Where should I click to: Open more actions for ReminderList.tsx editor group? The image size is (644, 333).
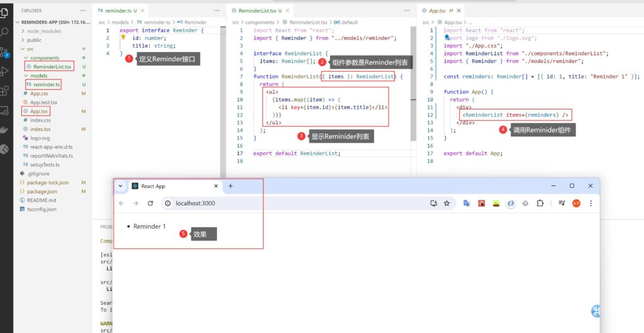pos(407,10)
